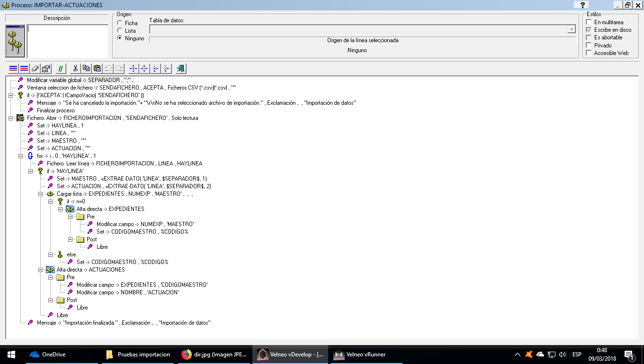
Task: Select the Ficha origin radio button
Action: (120, 23)
